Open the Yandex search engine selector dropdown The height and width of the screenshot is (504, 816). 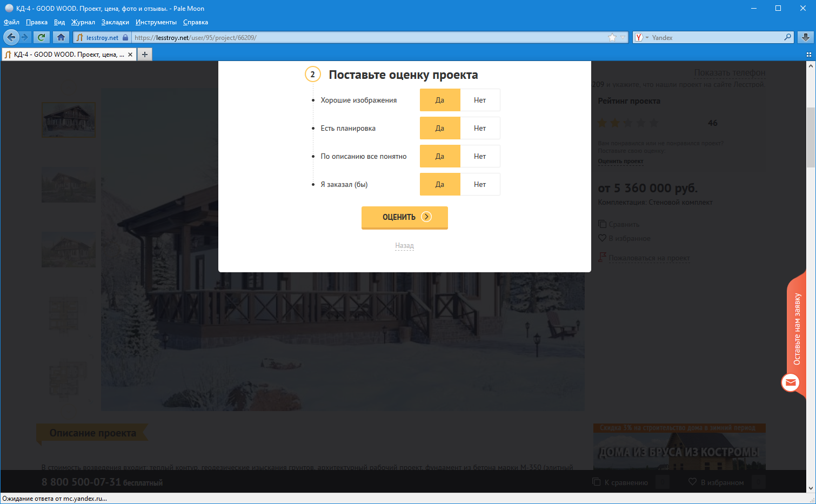coord(640,37)
